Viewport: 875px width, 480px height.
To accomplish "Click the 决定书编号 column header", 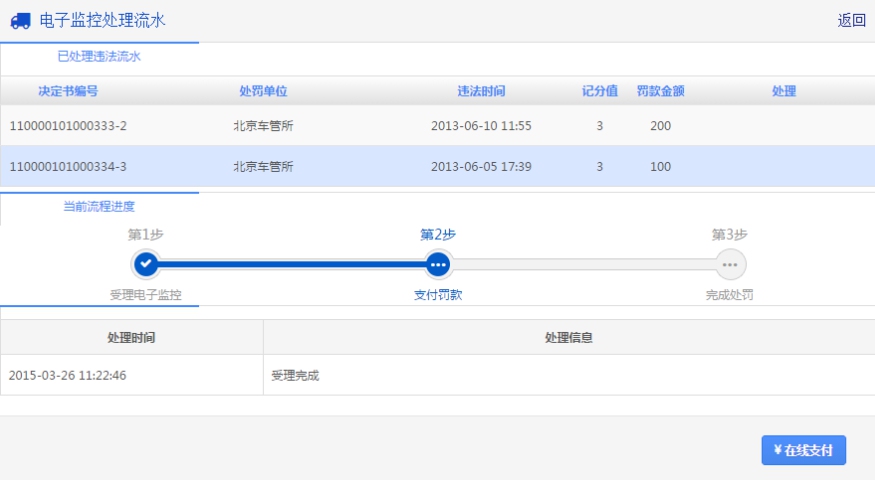I will (x=68, y=91).
